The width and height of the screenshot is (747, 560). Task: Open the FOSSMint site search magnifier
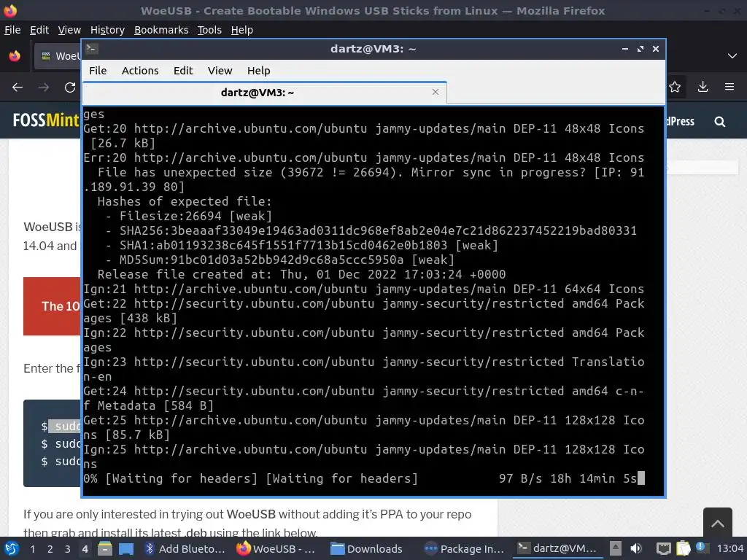(x=720, y=122)
